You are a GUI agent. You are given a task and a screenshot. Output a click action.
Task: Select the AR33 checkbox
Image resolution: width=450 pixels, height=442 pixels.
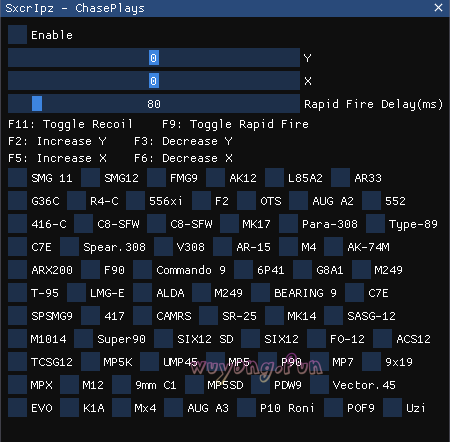tap(340, 178)
